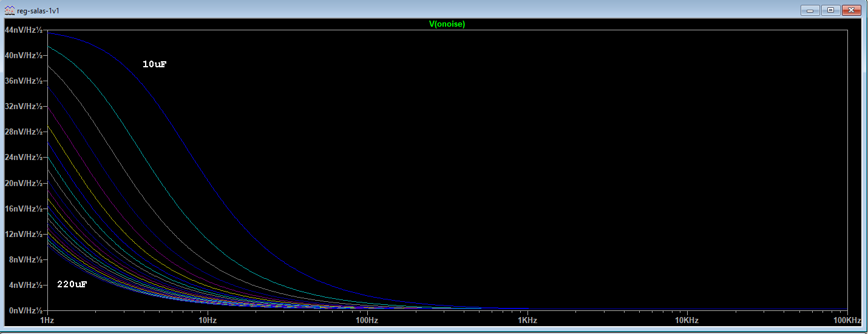Click the 220uF annotation label
This screenshot has width=868, height=334.
[x=72, y=284]
